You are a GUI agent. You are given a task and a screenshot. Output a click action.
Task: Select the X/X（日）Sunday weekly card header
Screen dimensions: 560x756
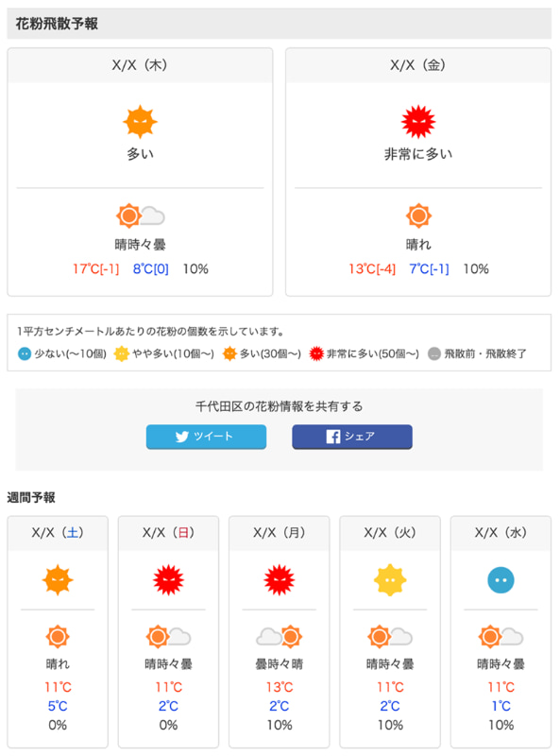167,532
